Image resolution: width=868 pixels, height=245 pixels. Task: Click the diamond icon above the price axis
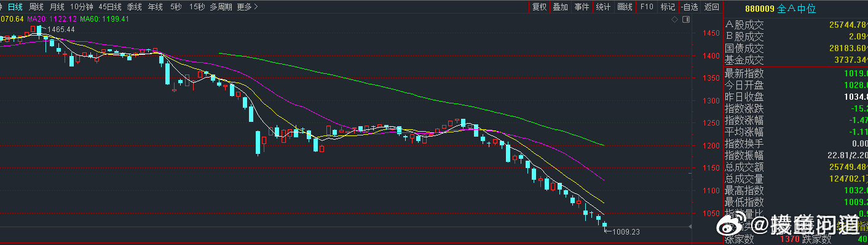tap(675, 20)
